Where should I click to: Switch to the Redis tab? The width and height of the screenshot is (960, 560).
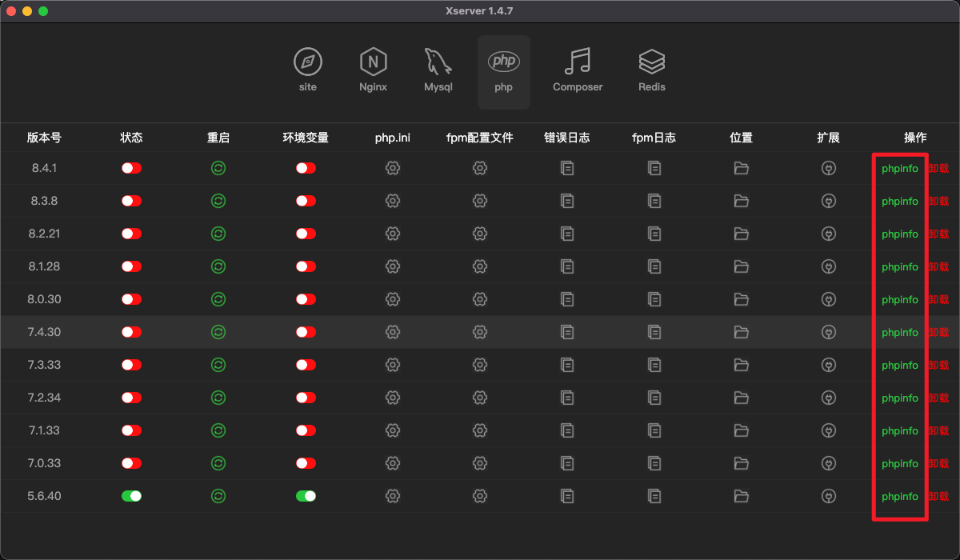tap(652, 70)
